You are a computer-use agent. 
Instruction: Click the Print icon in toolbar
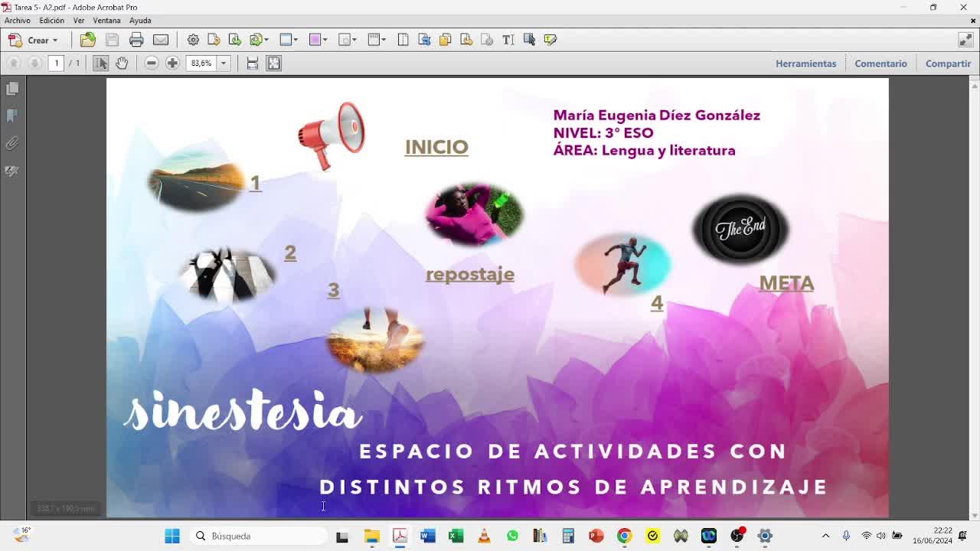pos(136,40)
